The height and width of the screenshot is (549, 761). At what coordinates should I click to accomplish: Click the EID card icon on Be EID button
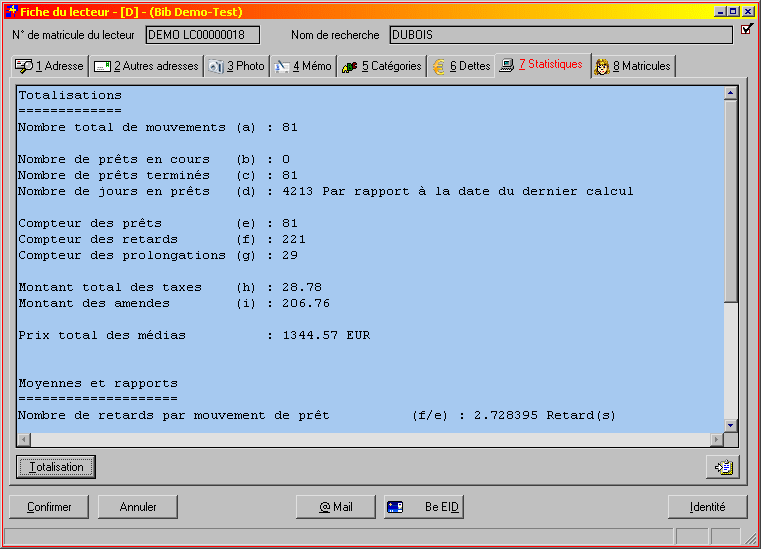[x=395, y=507]
